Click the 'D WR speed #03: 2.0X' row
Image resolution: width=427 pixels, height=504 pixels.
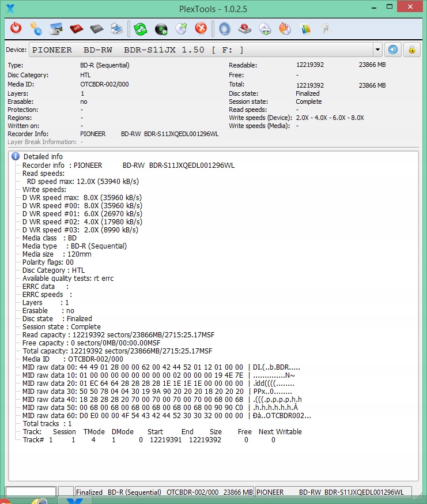coord(80,230)
